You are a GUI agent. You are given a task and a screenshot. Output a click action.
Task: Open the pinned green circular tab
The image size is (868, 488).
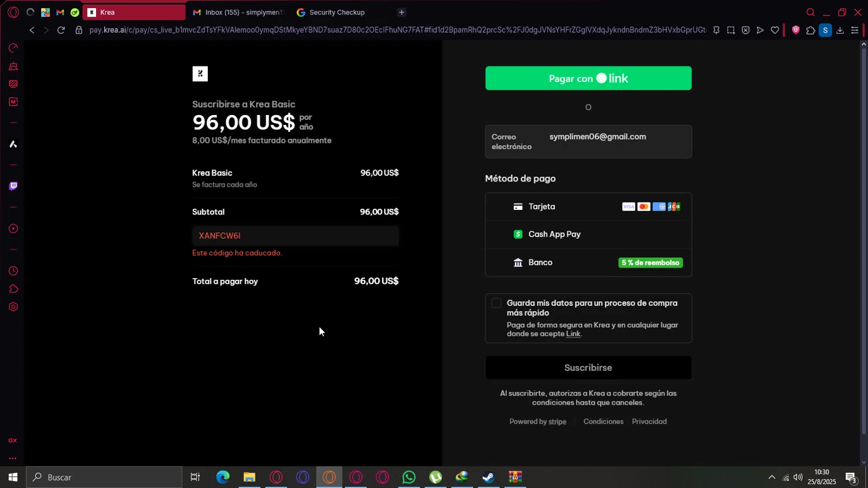[x=75, y=12]
